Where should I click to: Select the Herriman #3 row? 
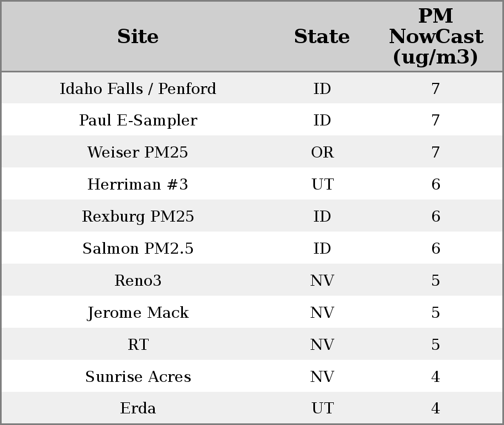[x=138, y=185]
